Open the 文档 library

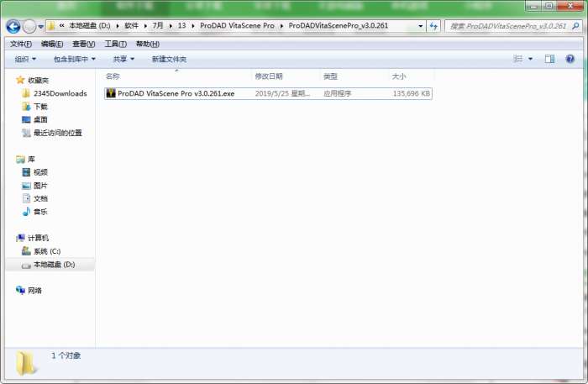coord(40,198)
